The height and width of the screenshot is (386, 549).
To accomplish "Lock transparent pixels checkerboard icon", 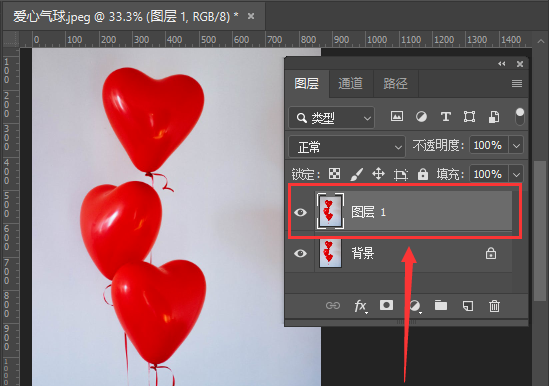I will (334, 173).
